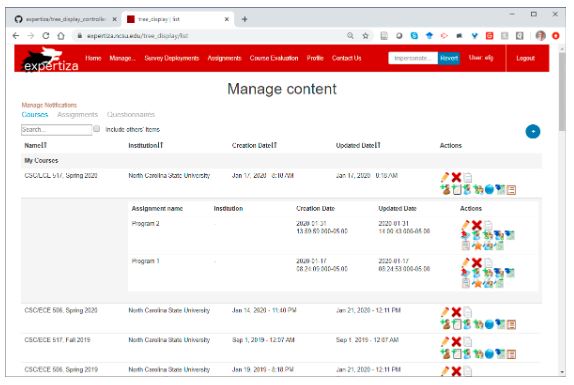Click the Revert button
The width and height of the screenshot is (574, 385).
(x=449, y=58)
